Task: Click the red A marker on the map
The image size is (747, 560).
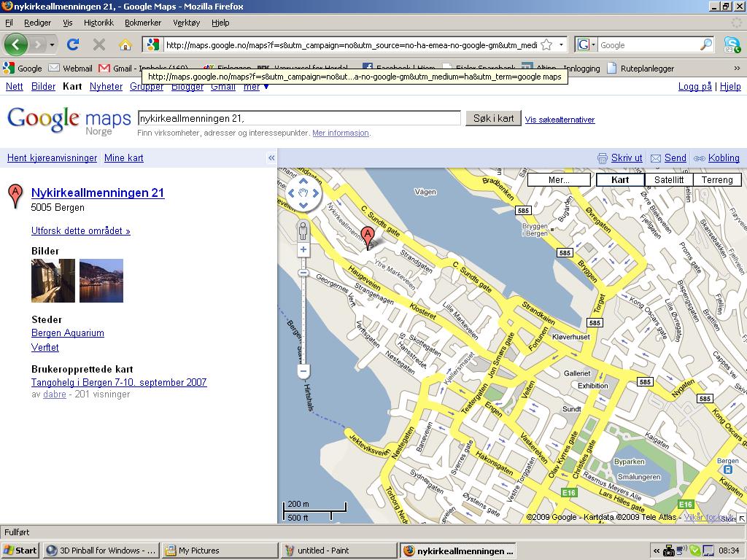Action: 368,238
